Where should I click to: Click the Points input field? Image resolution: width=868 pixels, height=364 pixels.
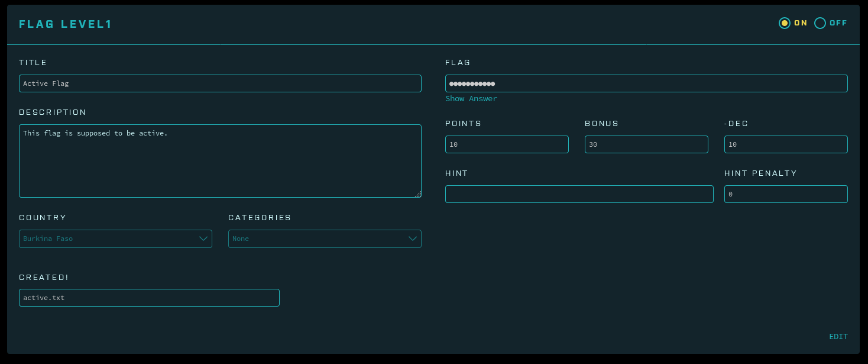tap(507, 144)
